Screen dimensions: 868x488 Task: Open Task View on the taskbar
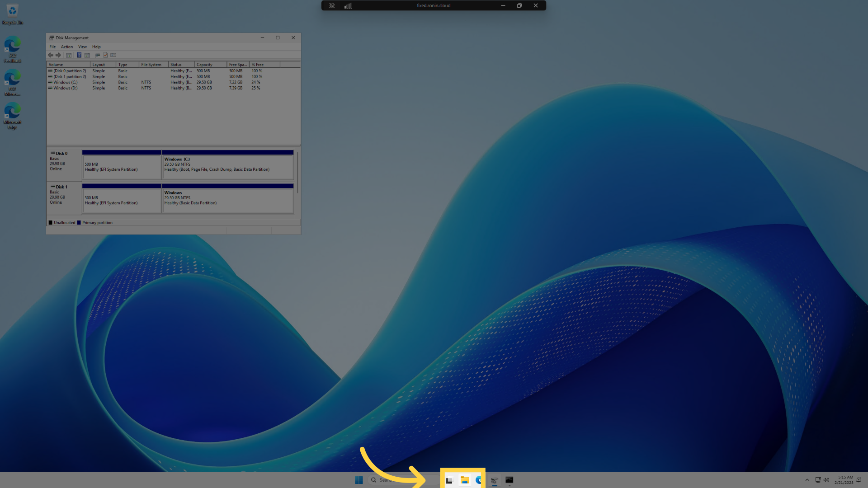pos(449,480)
